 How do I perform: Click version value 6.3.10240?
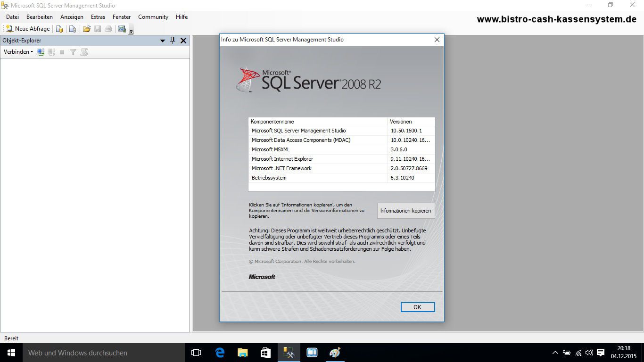(x=402, y=178)
